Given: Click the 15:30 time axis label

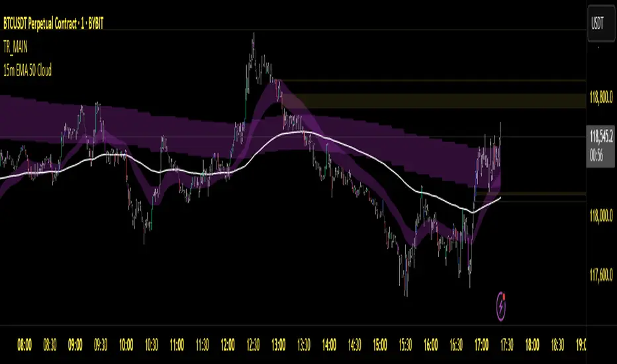Looking at the screenshot, I should pyautogui.click(x=405, y=345).
